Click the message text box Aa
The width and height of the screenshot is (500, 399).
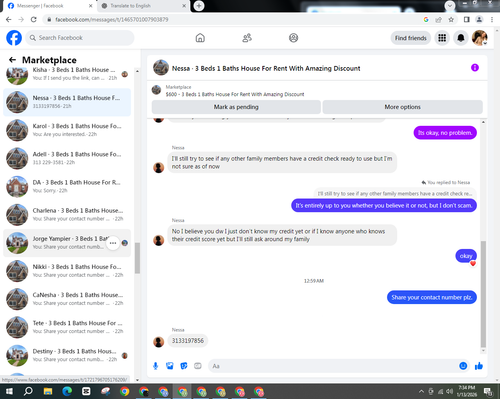(x=333, y=366)
